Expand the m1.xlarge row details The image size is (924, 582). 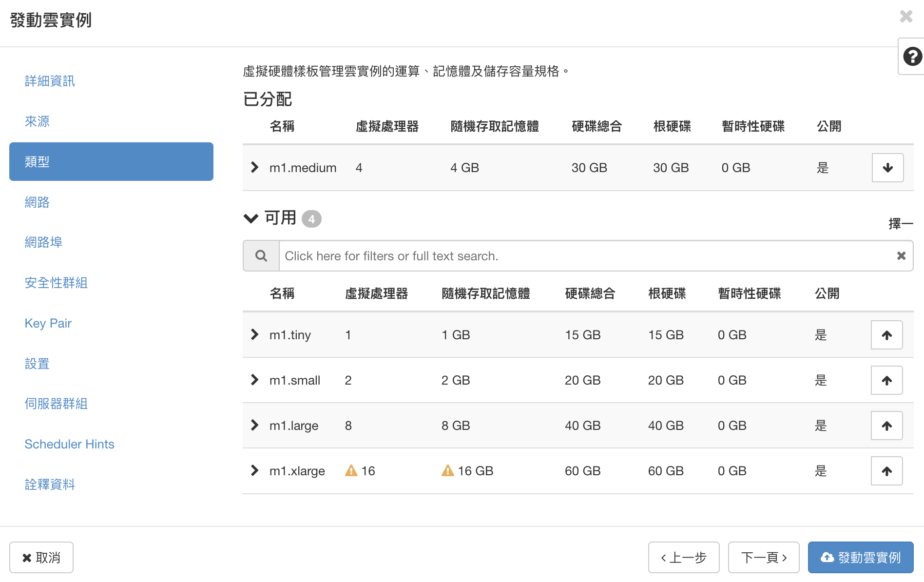point(254,471)
